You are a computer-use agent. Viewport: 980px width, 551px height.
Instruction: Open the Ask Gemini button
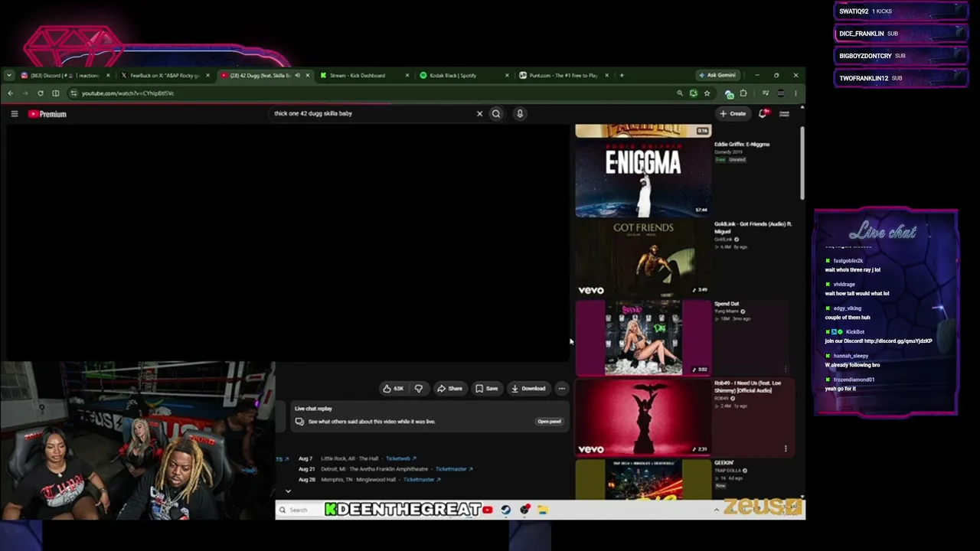tap(717, 76)
